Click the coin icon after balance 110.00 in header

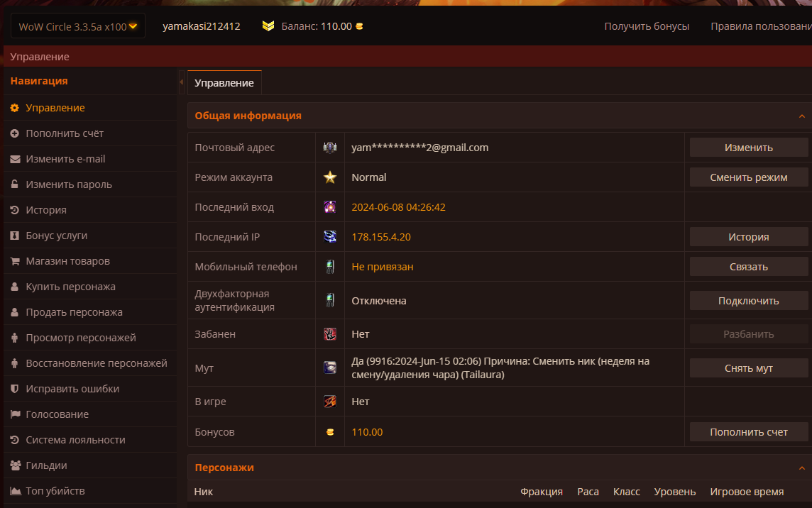[359, 26]
